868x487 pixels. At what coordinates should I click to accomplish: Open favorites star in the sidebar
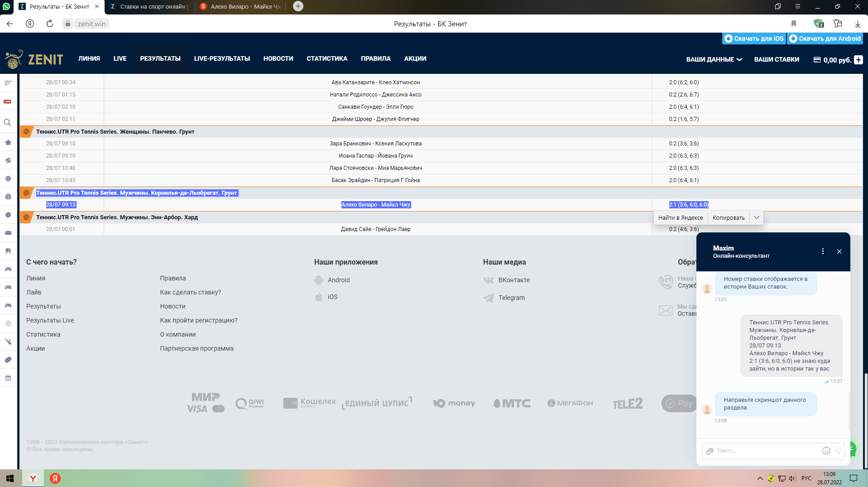point(8,142)
